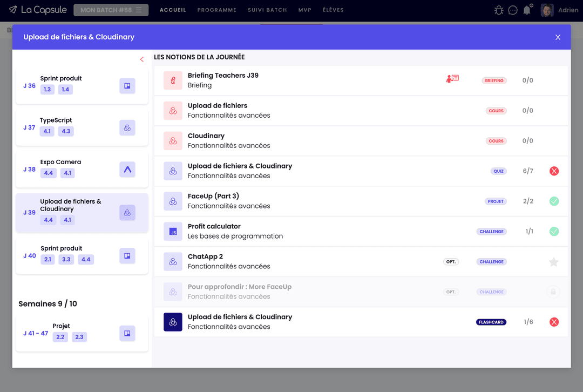
Task: Go to ACCUEIL in the top menu
Action: (x=173, y=10)
